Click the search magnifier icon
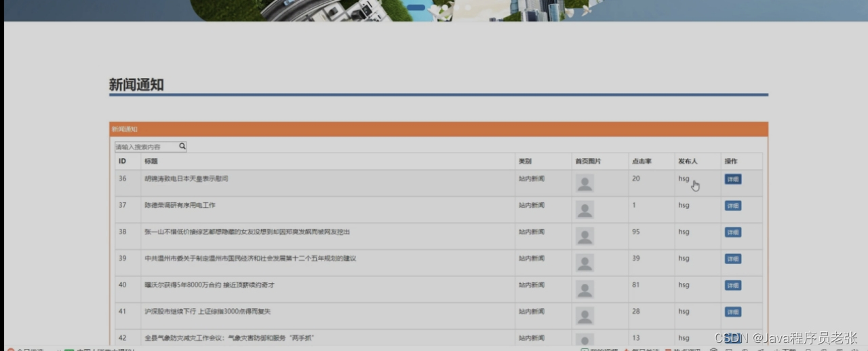Viewport: 868px width, 351px height. [182, 146]
